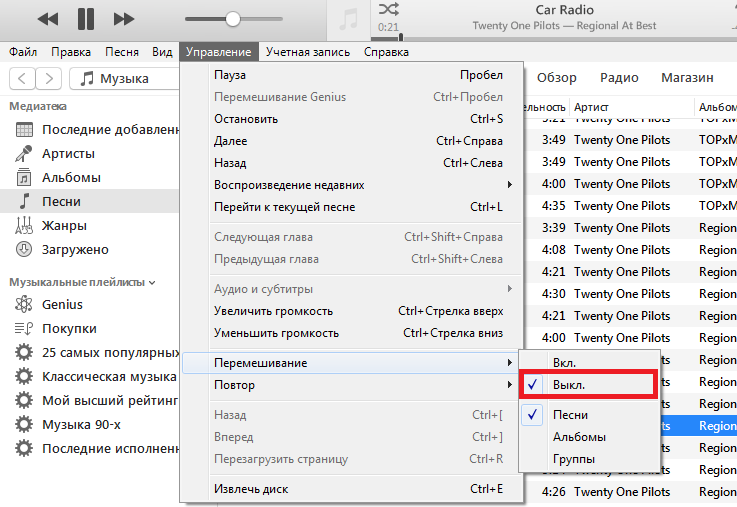The width and height of the screenshot is (737, 507).
Task: Expand the Воспроизведение недавних submenu
Action: coord(352,185)
